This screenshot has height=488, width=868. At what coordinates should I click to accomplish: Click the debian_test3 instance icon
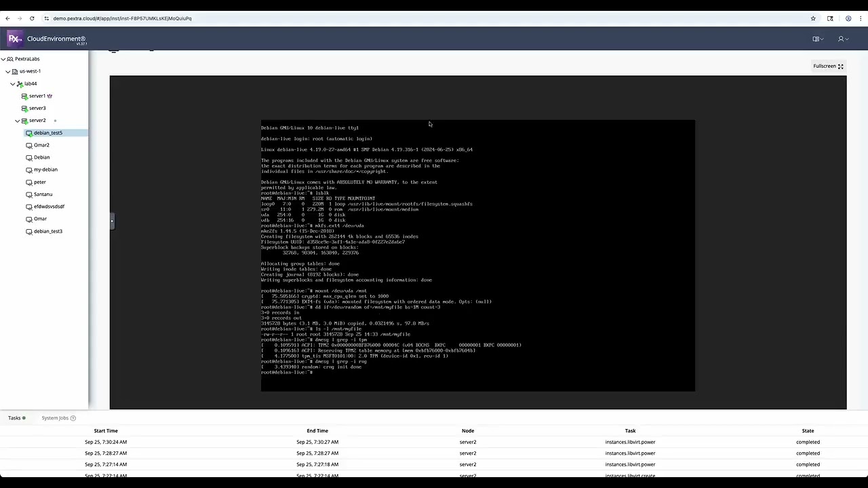coord(29,231)
